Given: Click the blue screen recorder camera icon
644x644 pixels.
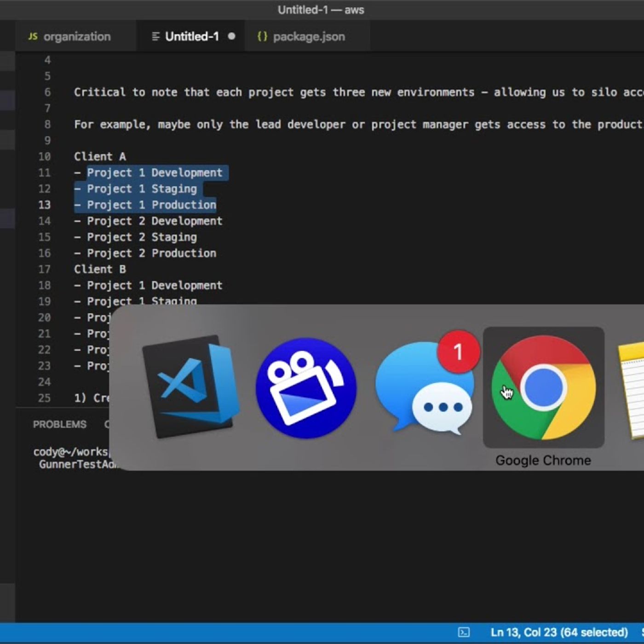Looking at the screenshot, I should click(x=306, y=388).
